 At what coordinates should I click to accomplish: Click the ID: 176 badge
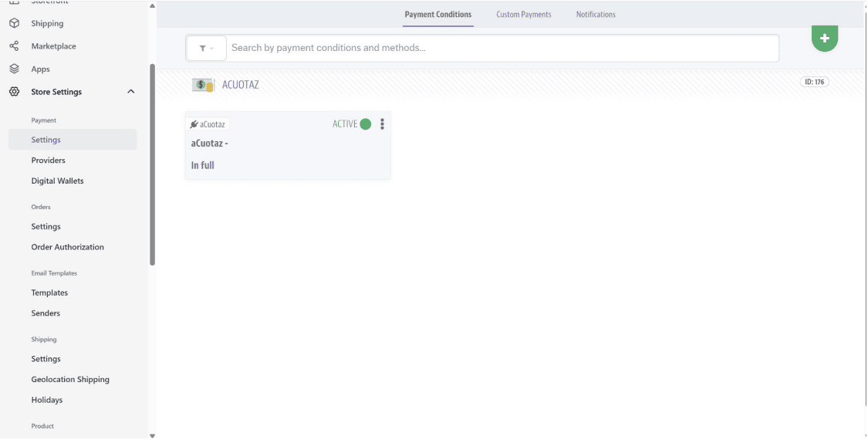pyautogui.click(x=814, y=82)
